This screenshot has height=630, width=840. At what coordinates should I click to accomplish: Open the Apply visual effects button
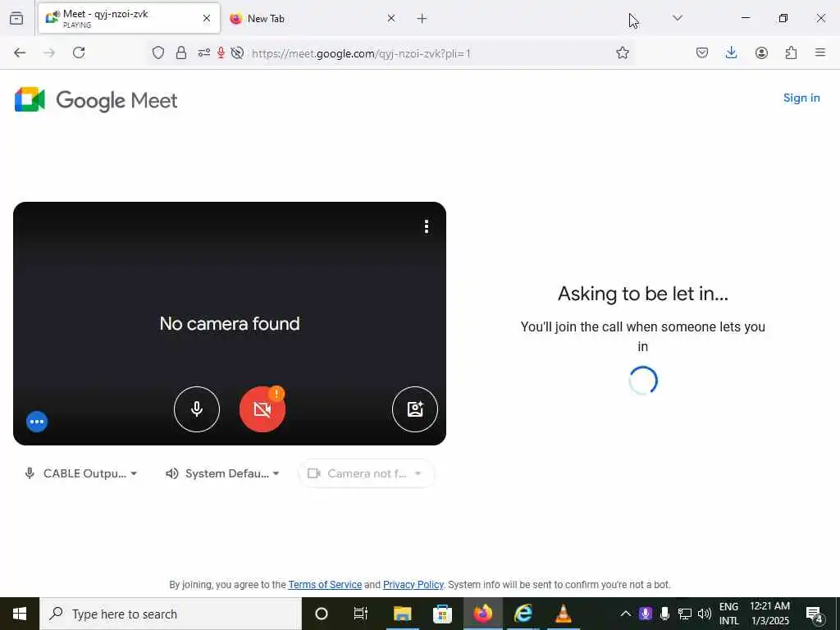[x=414, y=409]
